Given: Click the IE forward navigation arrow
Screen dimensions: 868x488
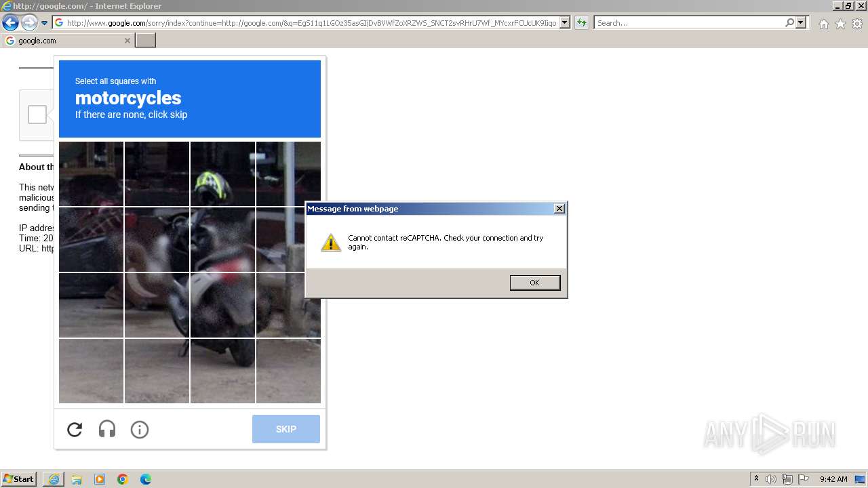Looking at the screenshot, I should tap(29, 23).
